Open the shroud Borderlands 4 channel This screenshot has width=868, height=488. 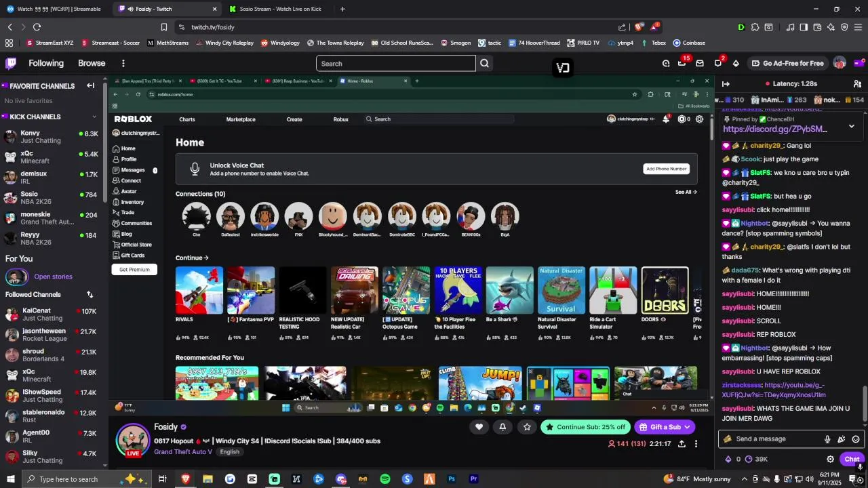52,355
